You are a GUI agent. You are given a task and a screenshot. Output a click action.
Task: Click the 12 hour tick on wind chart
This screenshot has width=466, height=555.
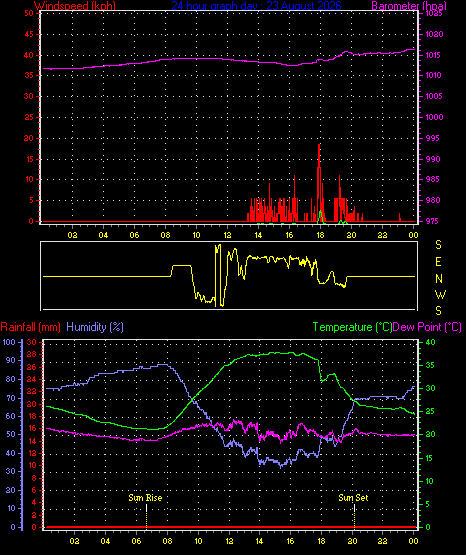(x=227, y=235)
